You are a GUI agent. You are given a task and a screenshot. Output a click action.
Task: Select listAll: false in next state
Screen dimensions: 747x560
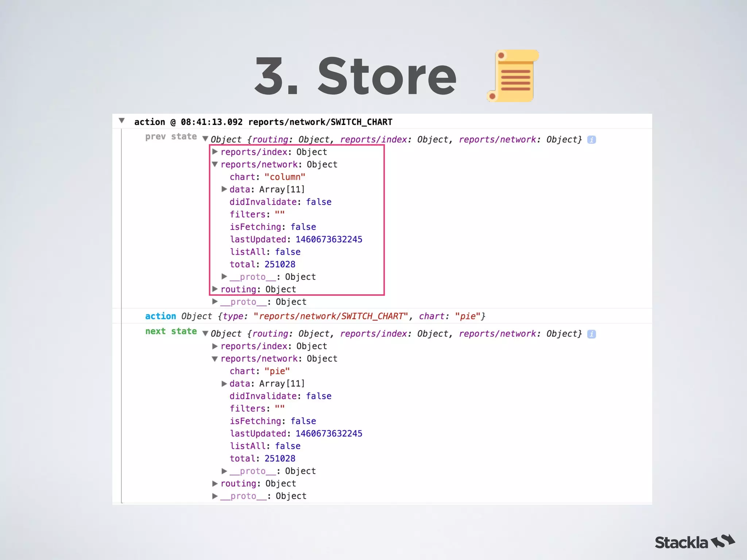265,446
